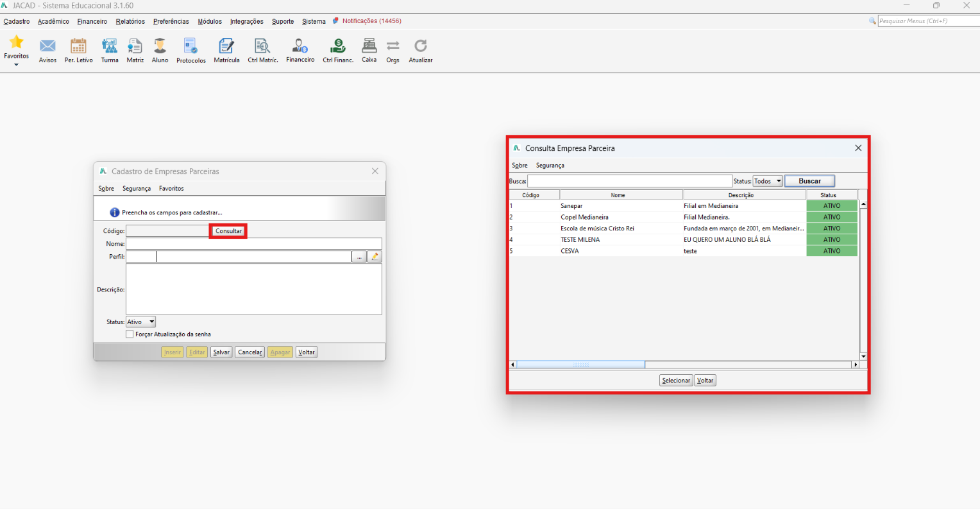Image resolution: width=980 pixels, height=509 pixels.
Task: Open the Status Todos dropdown
Action: pos(768,181)
